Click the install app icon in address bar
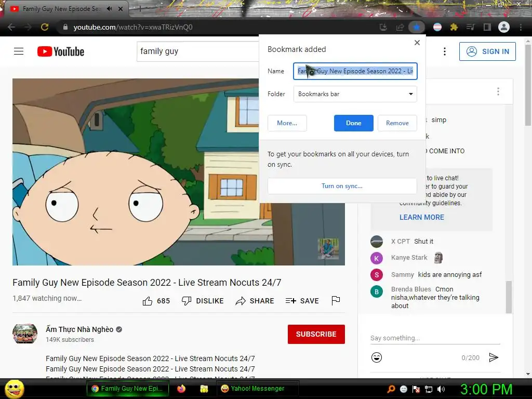This screenshot has height=399, width=532. click(383, 27)
